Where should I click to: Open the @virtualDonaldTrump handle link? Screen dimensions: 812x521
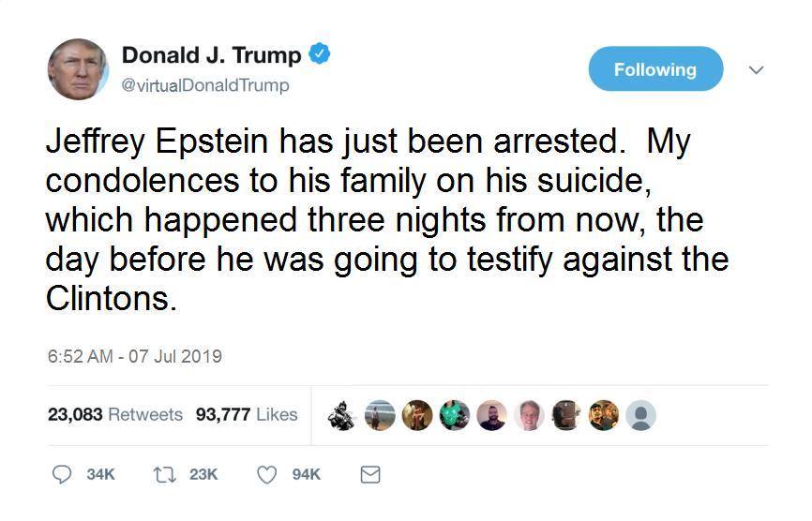[x=205, y=85]
